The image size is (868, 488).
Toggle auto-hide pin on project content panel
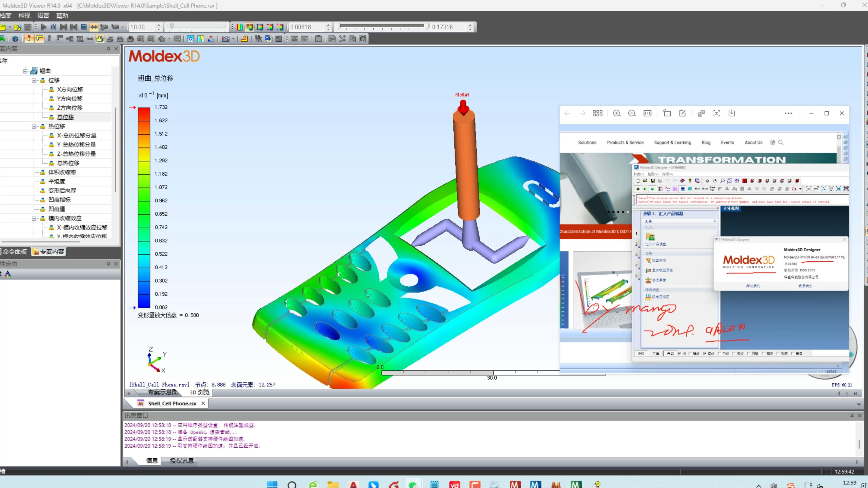pos(108,49)
